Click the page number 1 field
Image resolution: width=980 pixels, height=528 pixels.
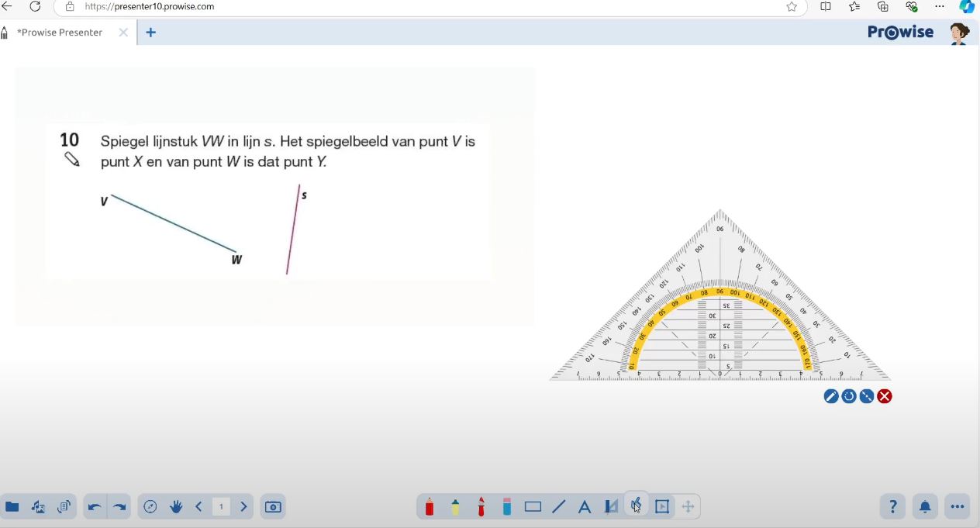221,507
